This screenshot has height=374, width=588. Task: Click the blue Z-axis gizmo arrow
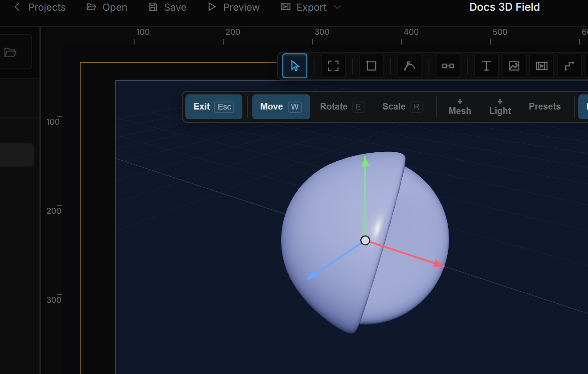tap(313, 276)
